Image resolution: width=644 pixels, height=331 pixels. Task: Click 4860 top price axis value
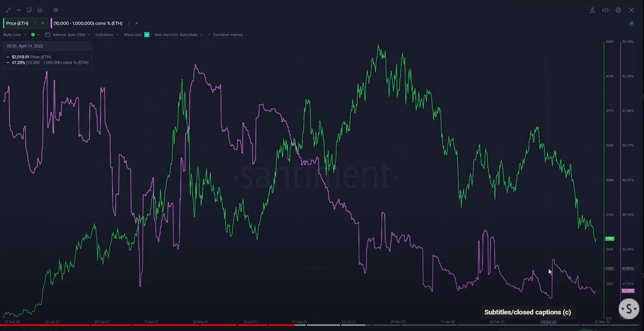[609, 42]
